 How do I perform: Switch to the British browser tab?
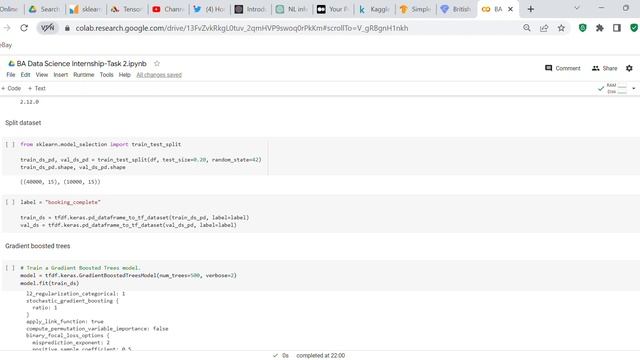coord(457,9)
